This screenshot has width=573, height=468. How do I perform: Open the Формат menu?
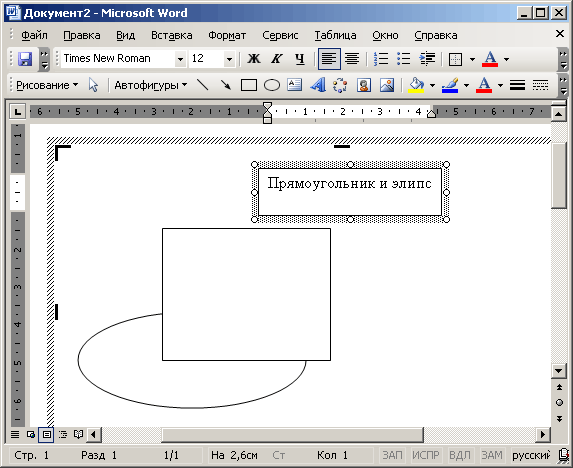(x=227, y=35)
